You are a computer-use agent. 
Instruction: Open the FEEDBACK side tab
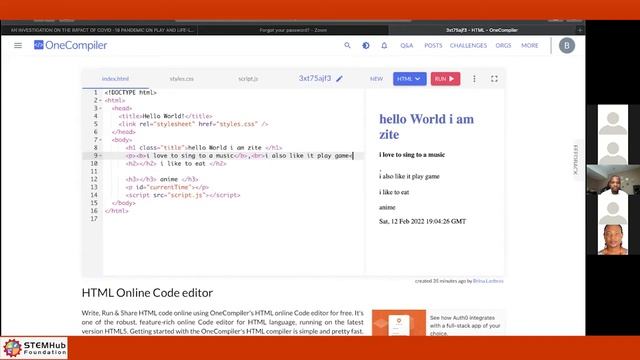(x=576, y=160)
